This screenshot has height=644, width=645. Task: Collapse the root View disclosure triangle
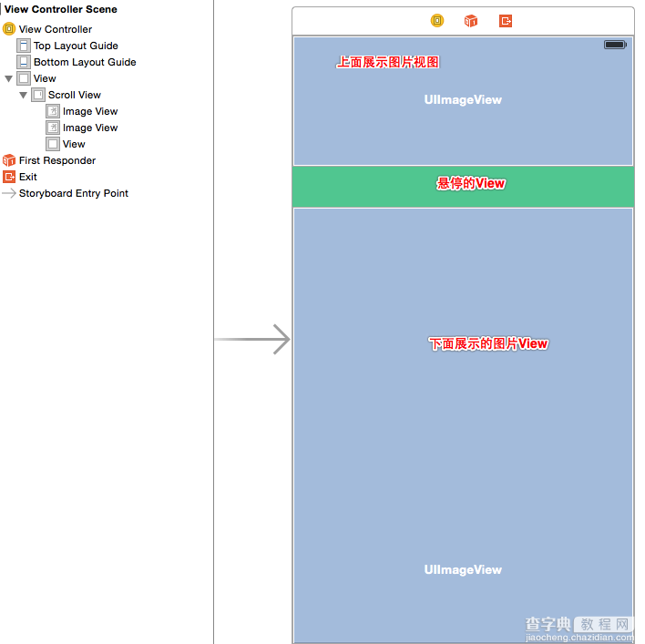8,78
